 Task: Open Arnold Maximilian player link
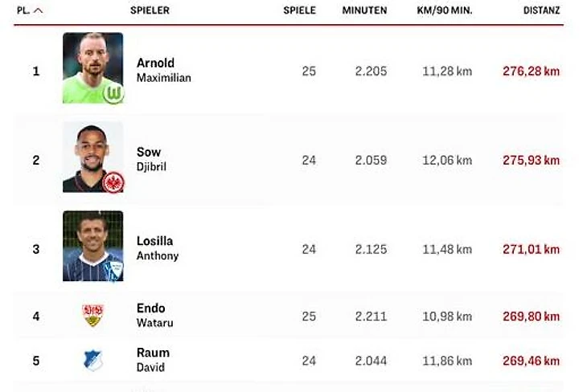tap(163, 71)
